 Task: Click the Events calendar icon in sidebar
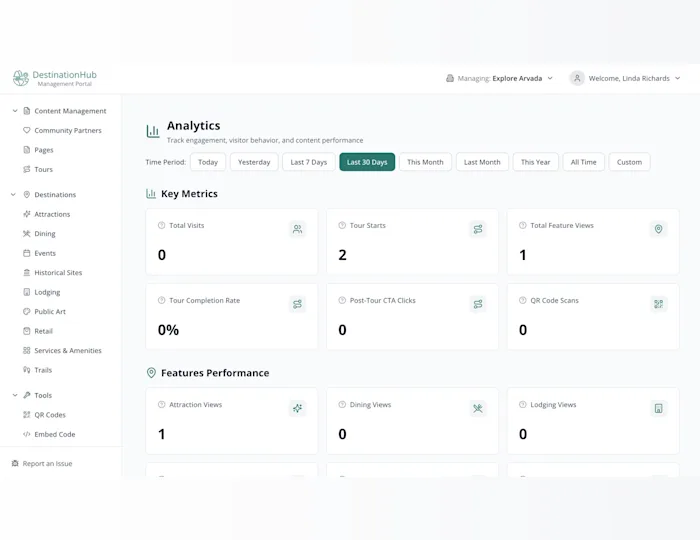[x=27, y=253]
